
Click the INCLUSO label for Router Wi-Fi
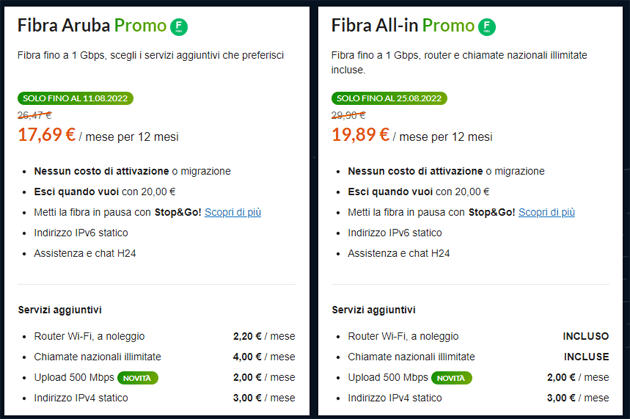[586, 336]
